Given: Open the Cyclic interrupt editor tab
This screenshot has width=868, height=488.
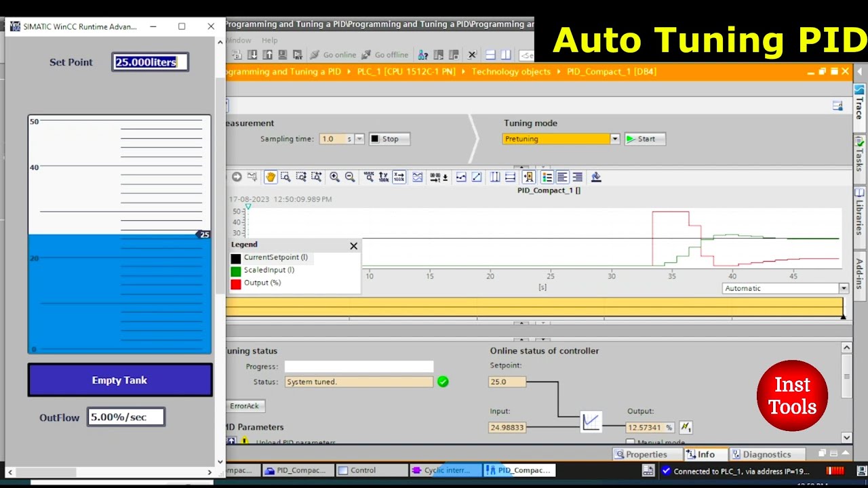Looking at the screenshot, I should click(446, 470).
